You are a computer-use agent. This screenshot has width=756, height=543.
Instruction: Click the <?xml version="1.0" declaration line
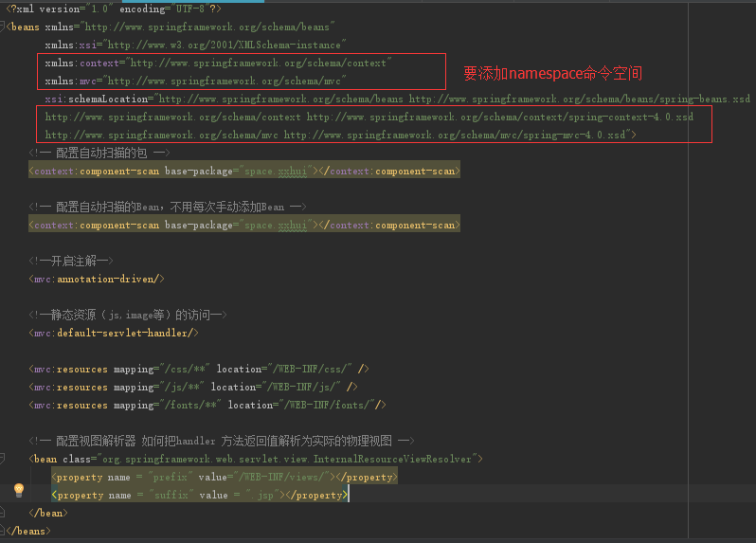tap(114, 9)
